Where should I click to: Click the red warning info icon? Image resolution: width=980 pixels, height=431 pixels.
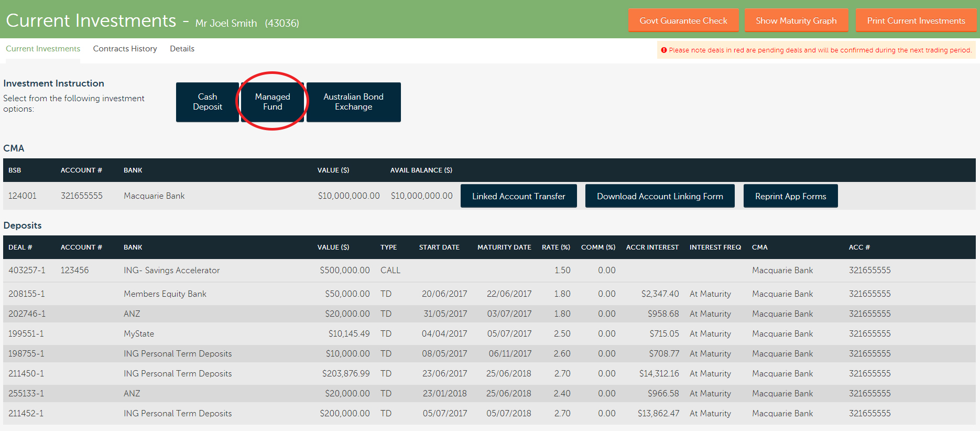[663, 50]
